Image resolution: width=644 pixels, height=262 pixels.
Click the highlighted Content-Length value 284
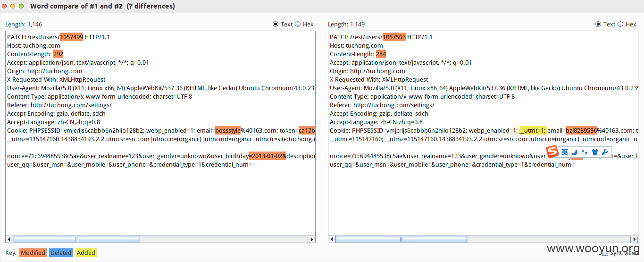coord(381,54)
